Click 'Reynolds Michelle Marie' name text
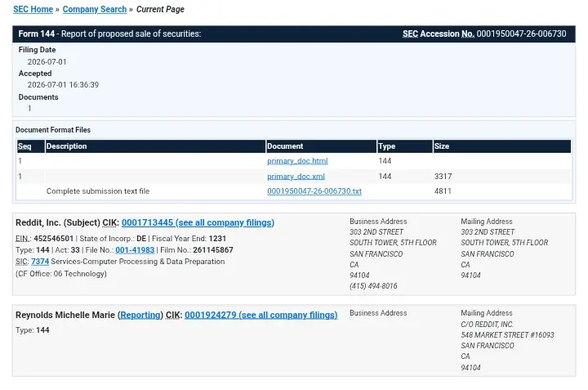The width and height of the screenshot is (588, 390). [65, 315]
